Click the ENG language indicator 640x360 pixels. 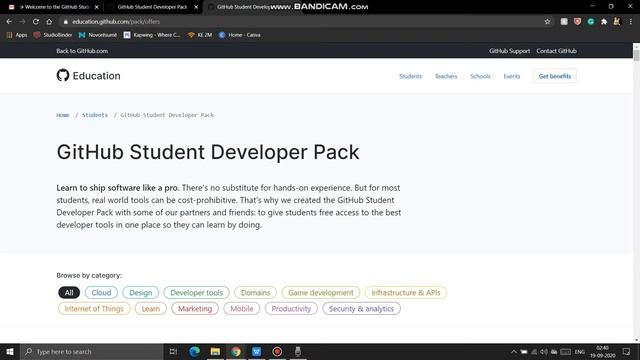pyautogui.click(x=580, y=351)
